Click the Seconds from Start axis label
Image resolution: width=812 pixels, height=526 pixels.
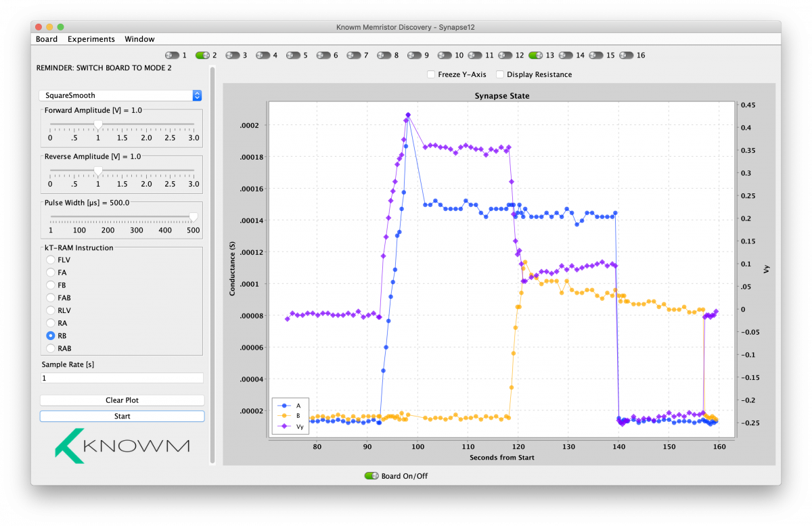click(502, 458)
